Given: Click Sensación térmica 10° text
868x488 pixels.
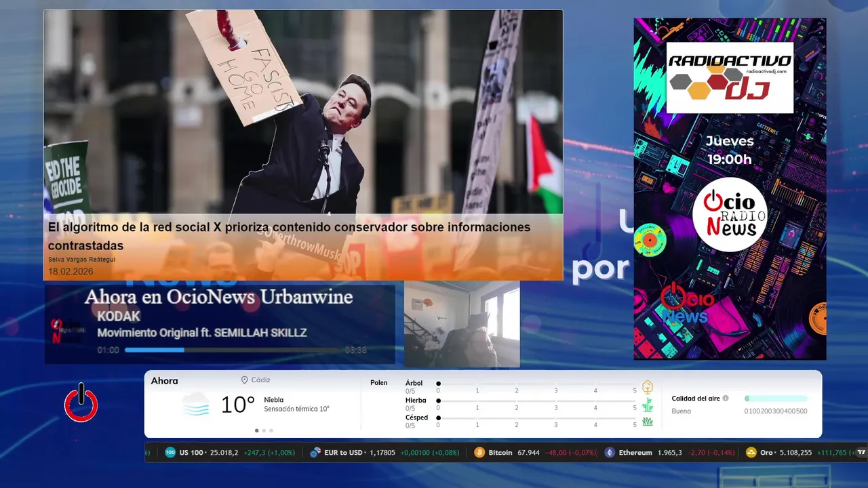Looking at the screenshot, I should (297, 409).
